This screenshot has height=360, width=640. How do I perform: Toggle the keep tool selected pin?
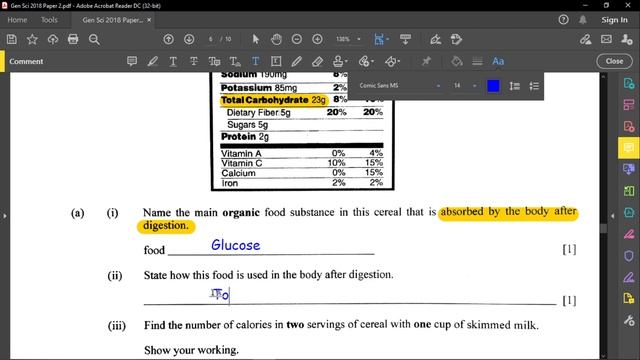coord(426,61)
